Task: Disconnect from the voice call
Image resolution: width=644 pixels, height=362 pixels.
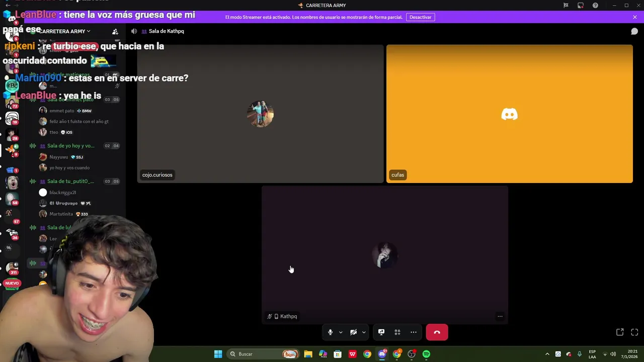Action: [437, 332]
